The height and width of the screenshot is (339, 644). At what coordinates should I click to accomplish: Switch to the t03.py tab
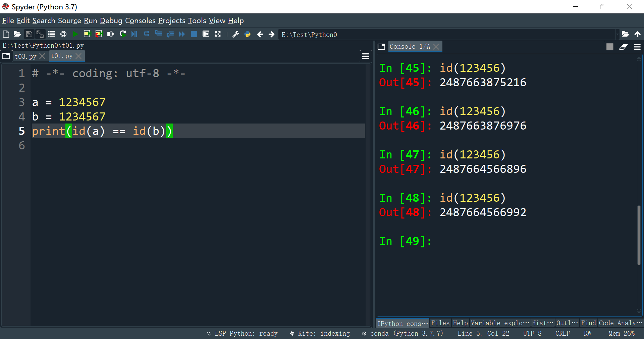[26, 56]
